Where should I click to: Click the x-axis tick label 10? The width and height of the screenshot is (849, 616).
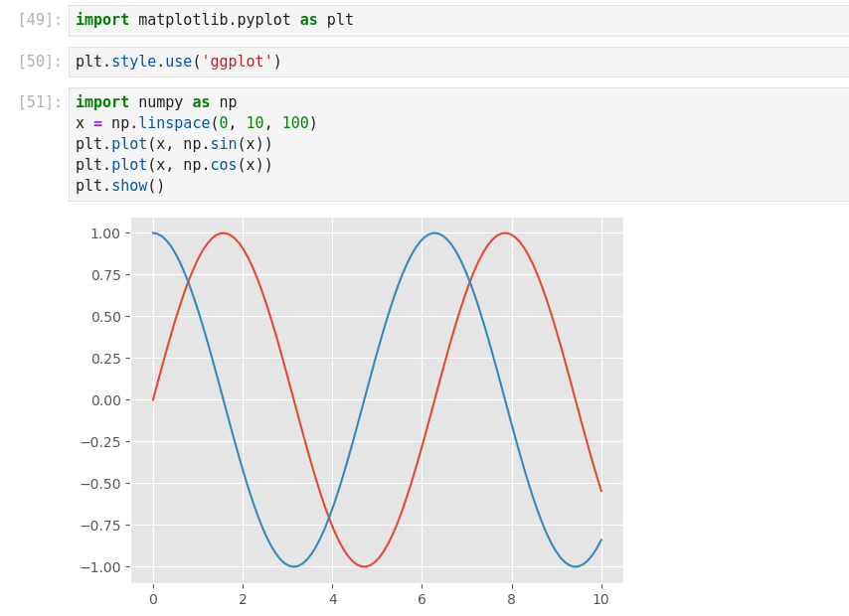[600, 599]
